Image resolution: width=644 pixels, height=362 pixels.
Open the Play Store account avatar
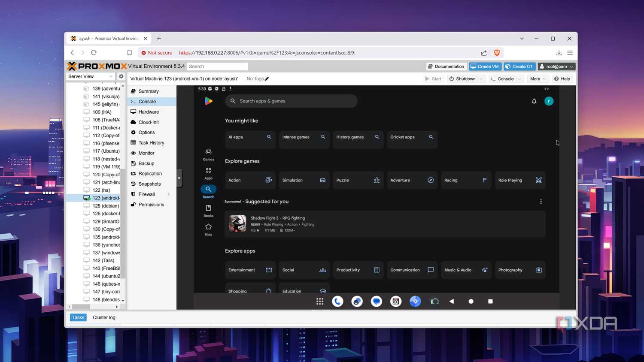tap(549, 101)
